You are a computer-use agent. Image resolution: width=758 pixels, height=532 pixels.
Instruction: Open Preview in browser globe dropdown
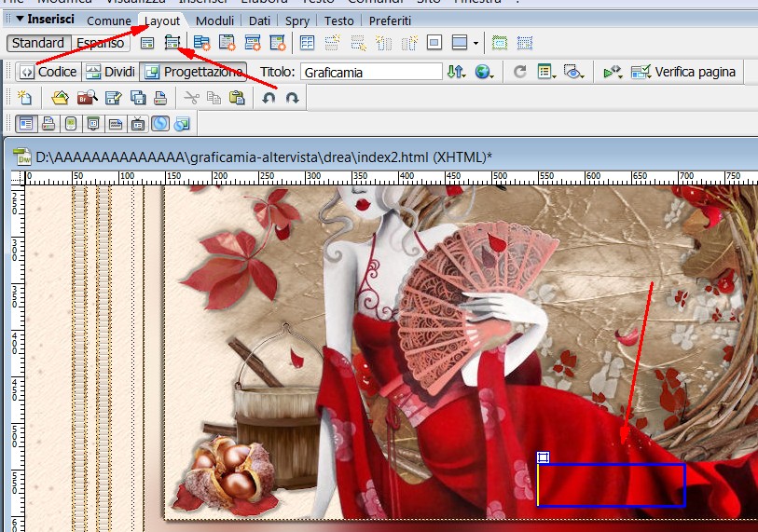[485, 72]
